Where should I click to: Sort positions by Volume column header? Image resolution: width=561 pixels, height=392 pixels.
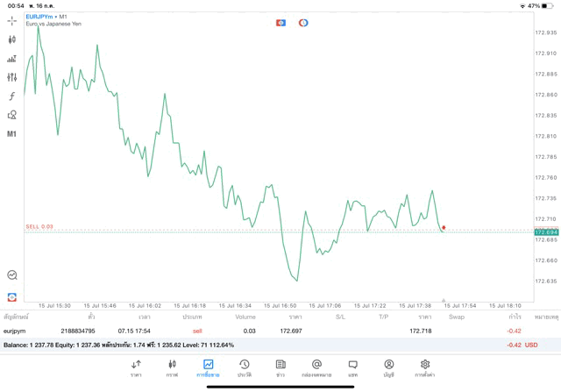pyautogui.click(x=245, y=316)
